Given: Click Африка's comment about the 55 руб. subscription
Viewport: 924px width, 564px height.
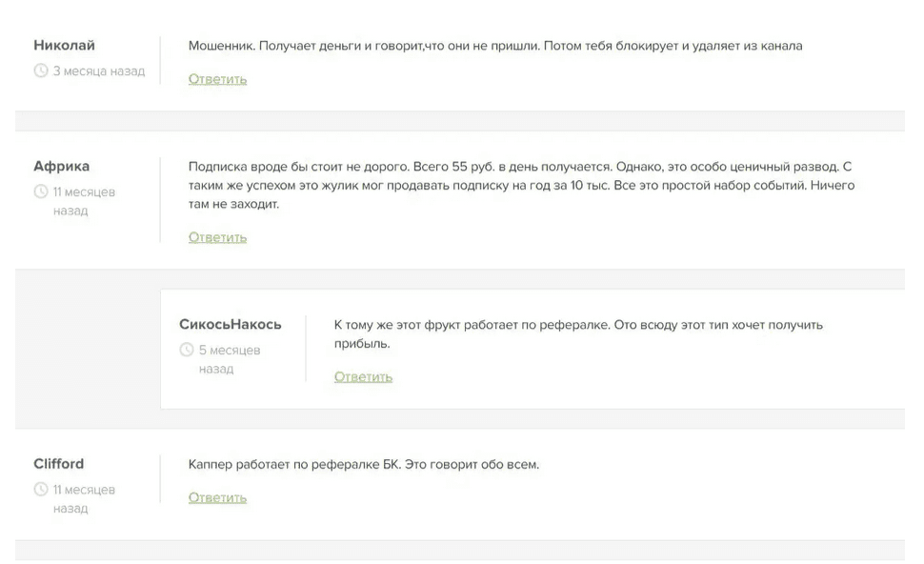Looking at the screenshot, I should pos(522,185).
